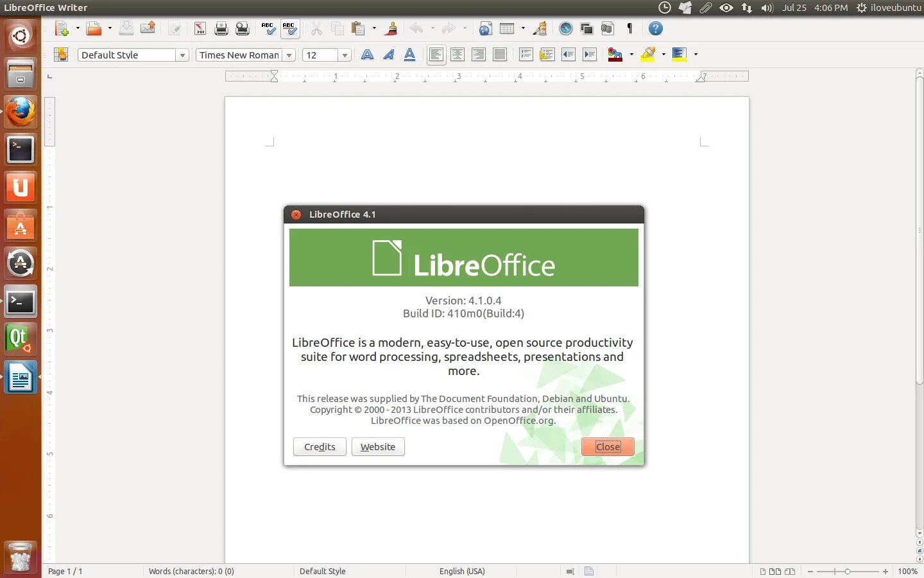Toggle Underline formatting
The width and height of the screenshot is (924, 578).
pos(409,55)
